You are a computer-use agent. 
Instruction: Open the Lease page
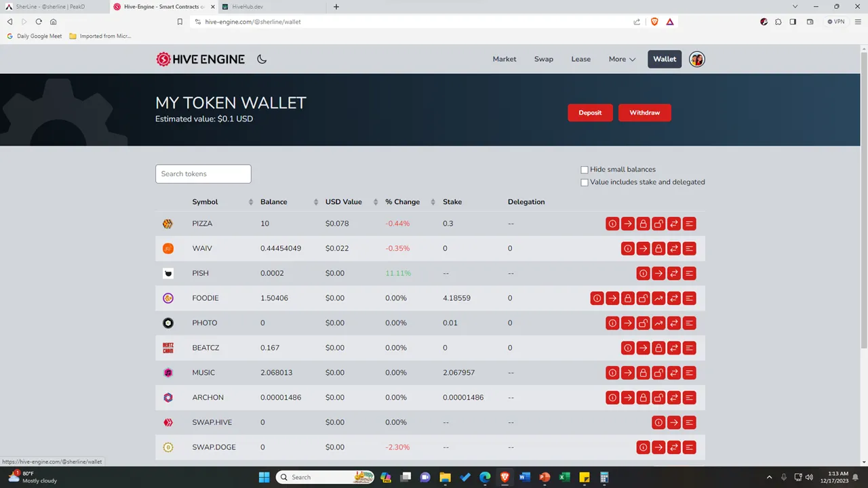pos(581,59)
